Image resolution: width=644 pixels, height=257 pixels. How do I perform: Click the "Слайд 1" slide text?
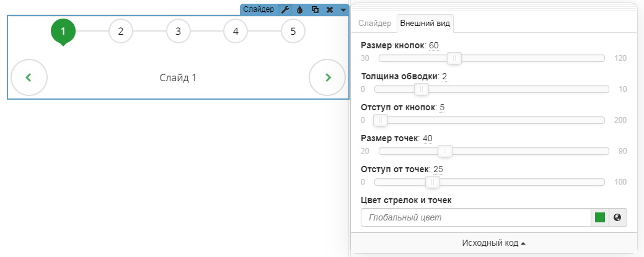click(x=178, y=78)
